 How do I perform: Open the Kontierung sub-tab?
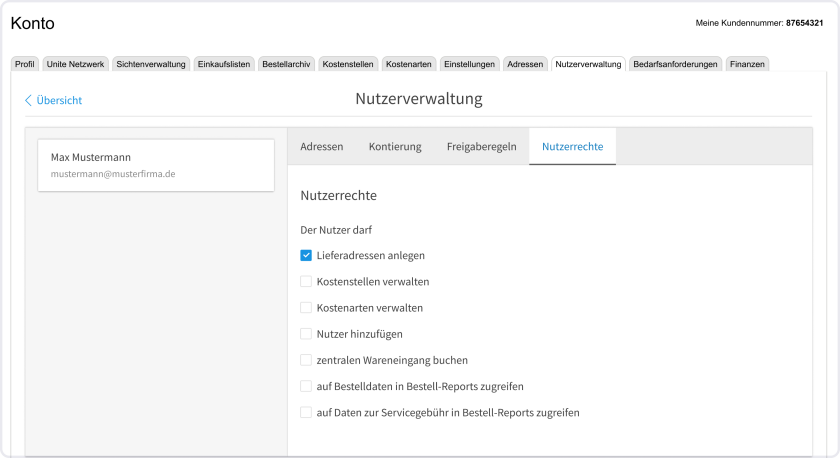pyautogui.click(x=394, y=146)
